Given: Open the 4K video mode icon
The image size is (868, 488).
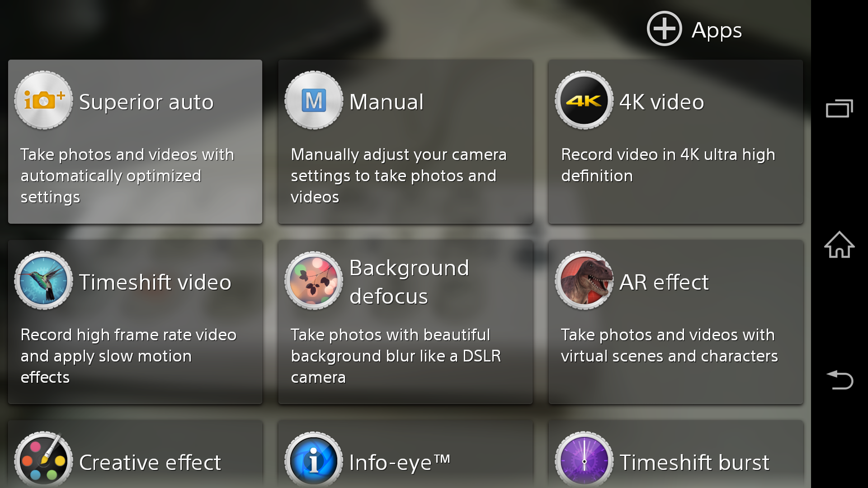Looking at the screenshot, I should click(x=584, y=100).
